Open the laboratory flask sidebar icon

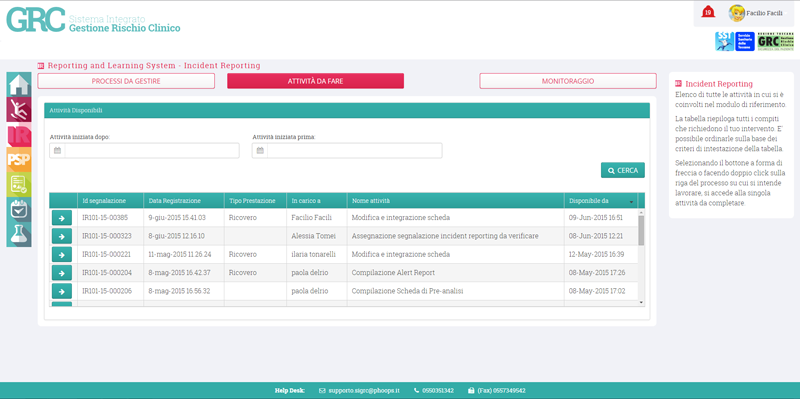point(19,234)
